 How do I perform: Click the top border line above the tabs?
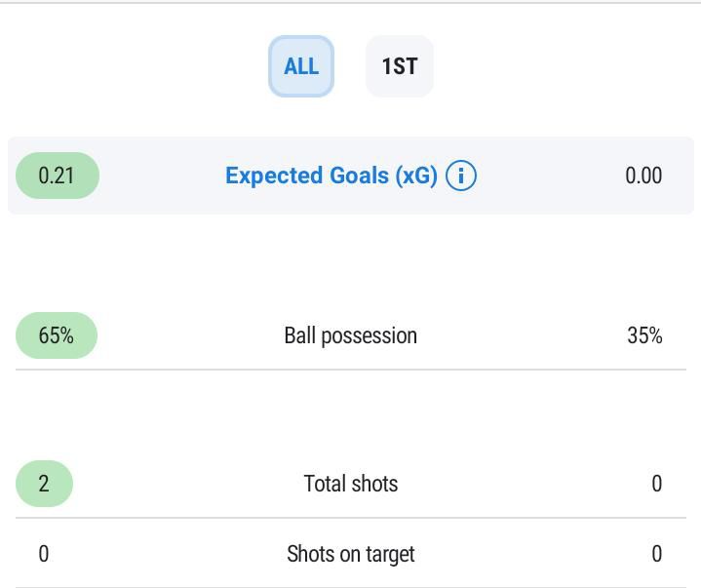350,3
